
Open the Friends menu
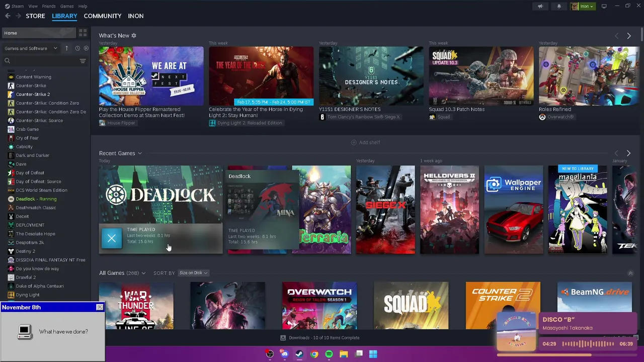click(49, 6)
